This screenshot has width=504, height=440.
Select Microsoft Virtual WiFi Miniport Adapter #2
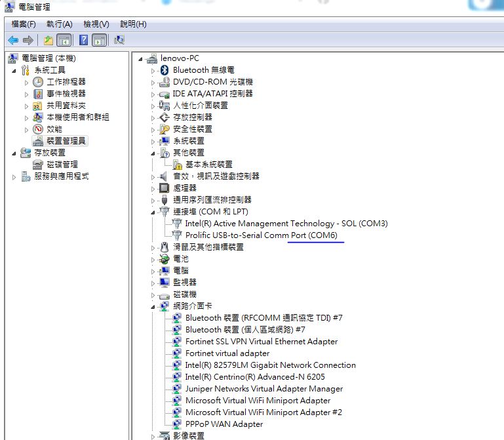(263, 412)
